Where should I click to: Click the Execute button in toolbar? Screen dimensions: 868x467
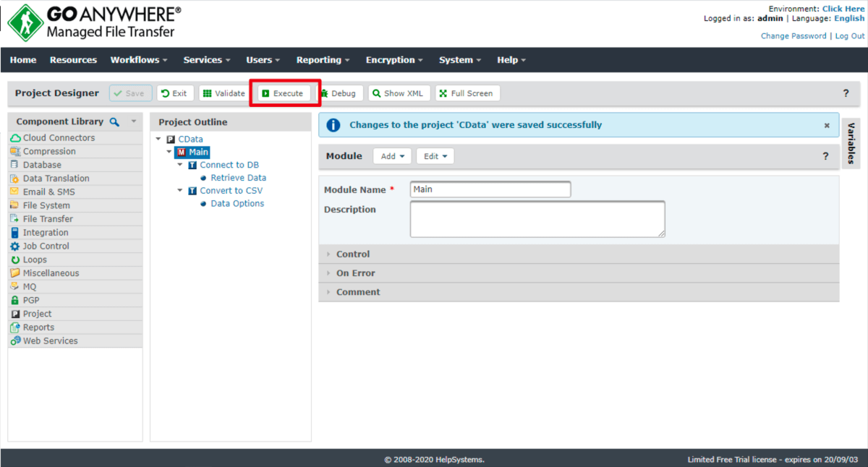click(x=284, y=93)
